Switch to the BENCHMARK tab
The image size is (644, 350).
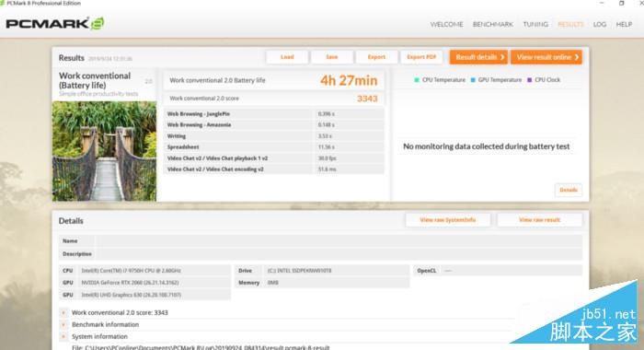(493, 24)
